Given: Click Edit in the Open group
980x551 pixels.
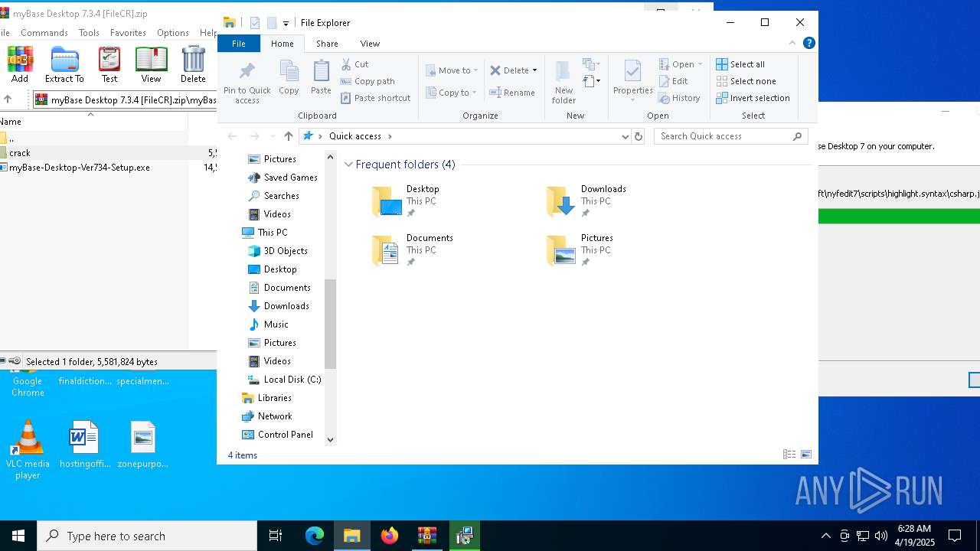Looking at the screenshot, I should (x=673, y=81).
